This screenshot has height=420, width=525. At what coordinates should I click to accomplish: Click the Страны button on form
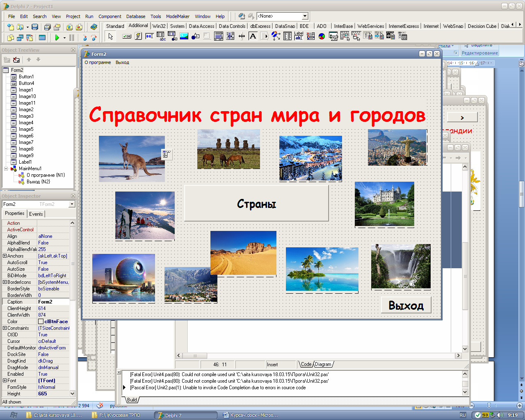click(256, 204)
